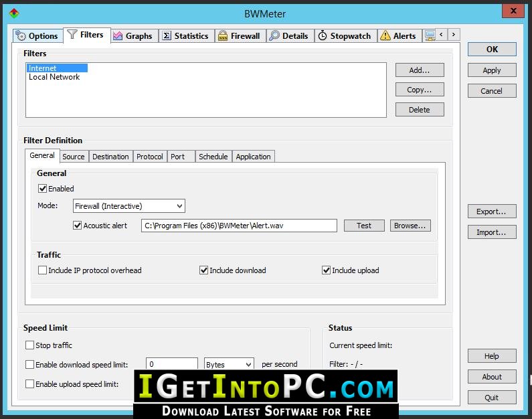Click the magnifier icon on Details tab
Viewport: 532px width, 419px height.
274,35
